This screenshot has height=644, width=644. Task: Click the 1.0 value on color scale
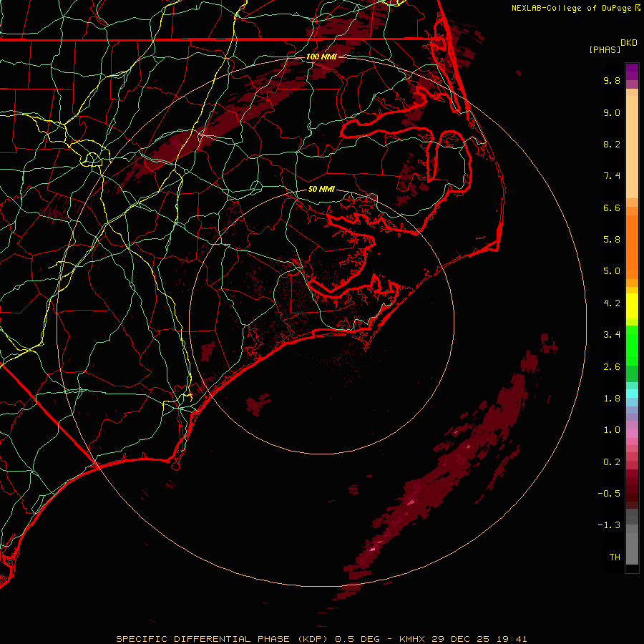click(x=612, y=430)
